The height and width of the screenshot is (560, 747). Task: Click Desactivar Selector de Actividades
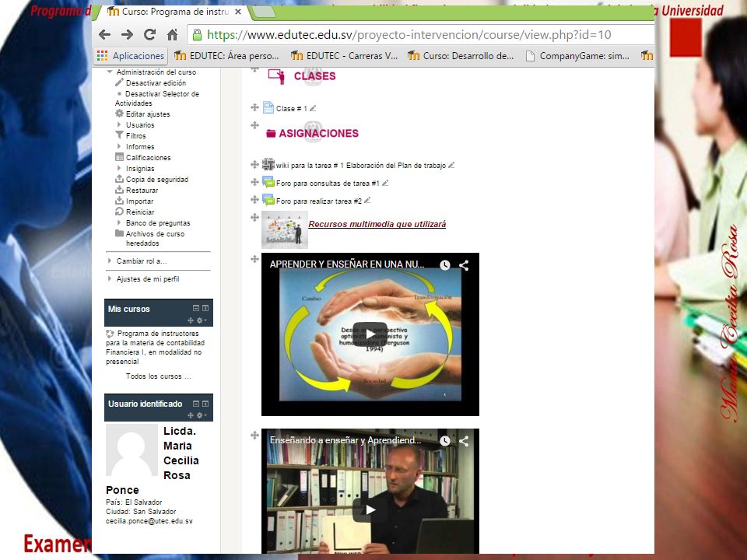pyautogui.click(x=157, y=99)
